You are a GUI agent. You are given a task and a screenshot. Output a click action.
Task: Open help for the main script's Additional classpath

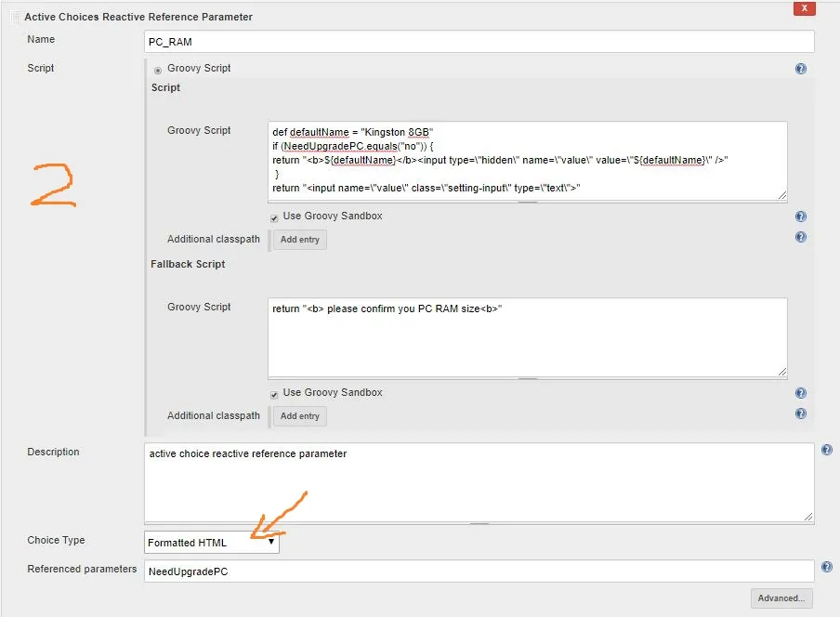[x=800, y=237]
